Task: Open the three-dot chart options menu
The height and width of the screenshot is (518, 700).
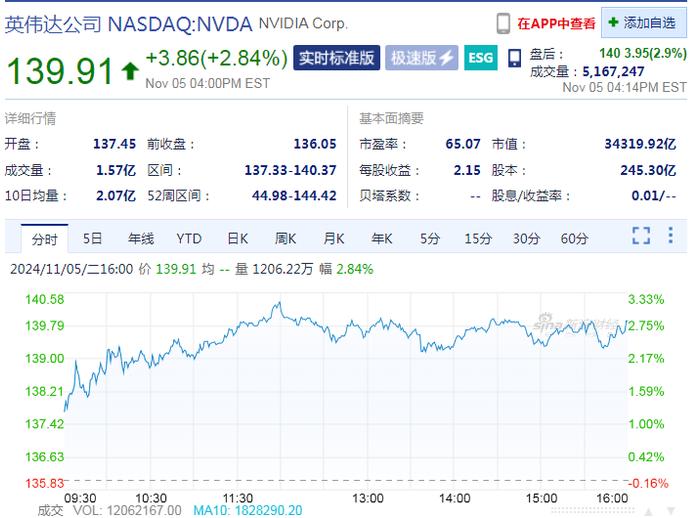Action: click(671, 235)
